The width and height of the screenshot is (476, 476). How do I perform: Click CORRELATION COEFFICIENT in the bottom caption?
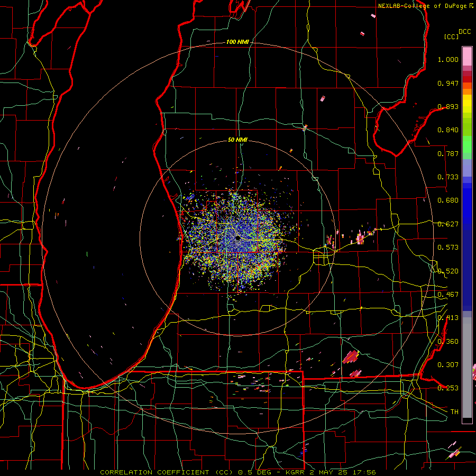tap(154, 472)
